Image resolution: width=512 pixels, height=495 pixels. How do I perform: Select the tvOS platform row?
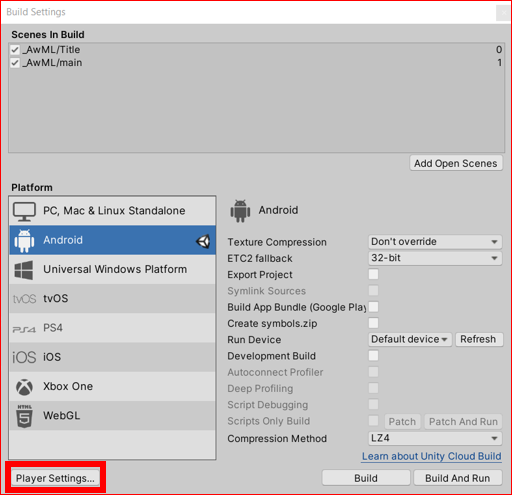point(113,299)
